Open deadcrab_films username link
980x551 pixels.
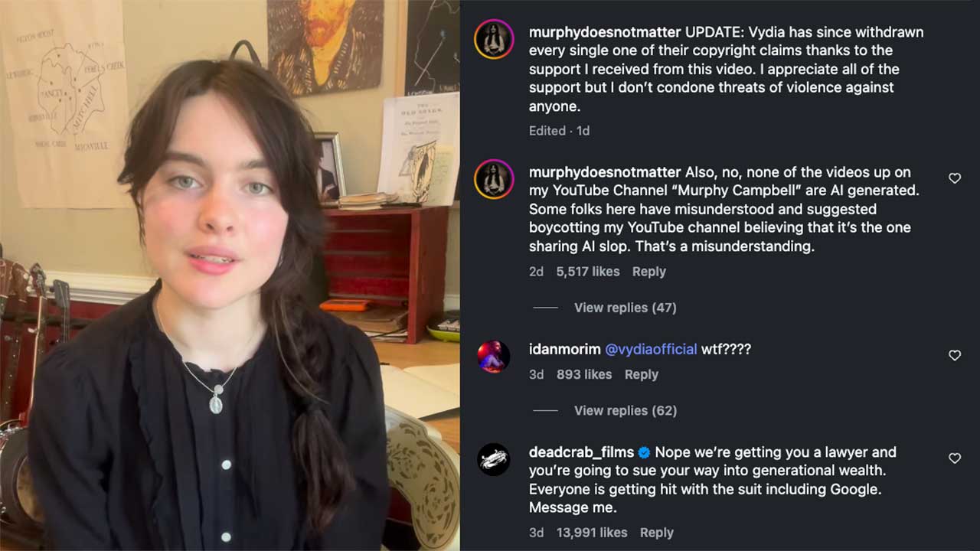tap(581, 452)
